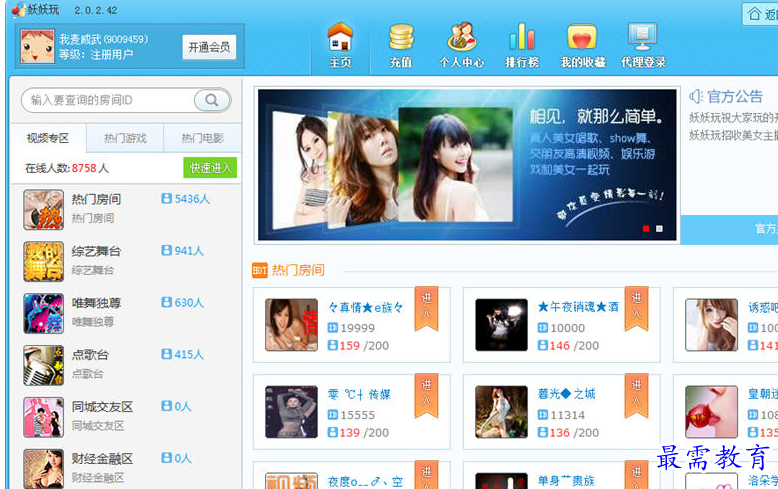Open room thumbnail for 零 ℃十 传媒

click(291, 412)
